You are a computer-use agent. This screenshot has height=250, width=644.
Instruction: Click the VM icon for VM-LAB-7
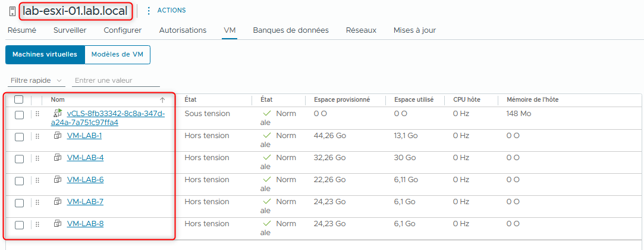[x=58, y=201]
